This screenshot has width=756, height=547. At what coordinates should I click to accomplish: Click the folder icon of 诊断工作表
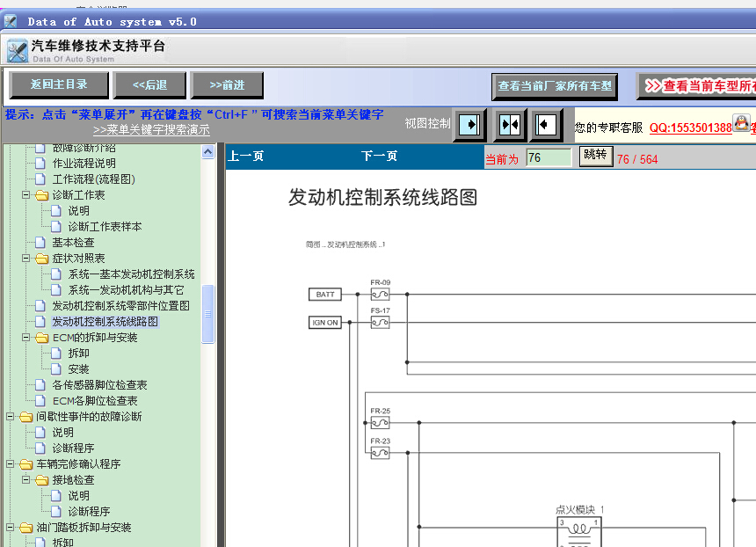click(x=42, y=195)
